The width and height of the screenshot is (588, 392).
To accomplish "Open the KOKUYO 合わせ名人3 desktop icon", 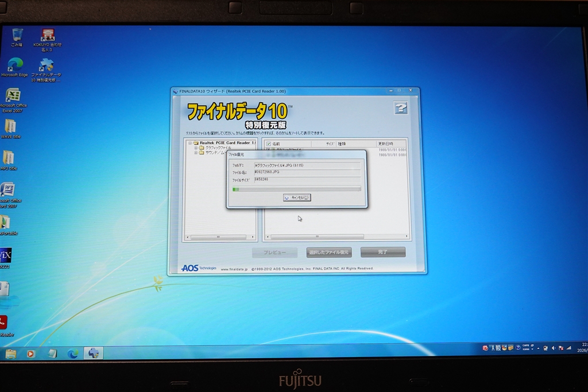I will (47, 40).
